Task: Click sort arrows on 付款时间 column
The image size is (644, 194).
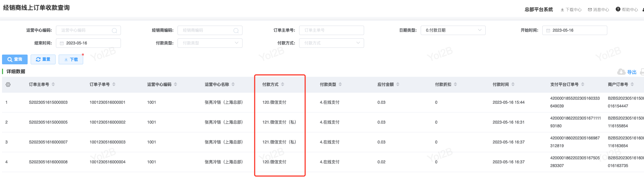Action: (x=513, y=85)
